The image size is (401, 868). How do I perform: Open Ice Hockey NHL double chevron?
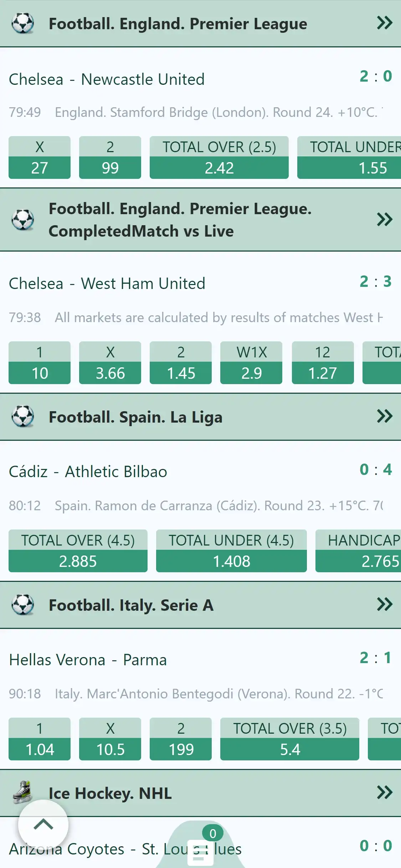(384, 792)
